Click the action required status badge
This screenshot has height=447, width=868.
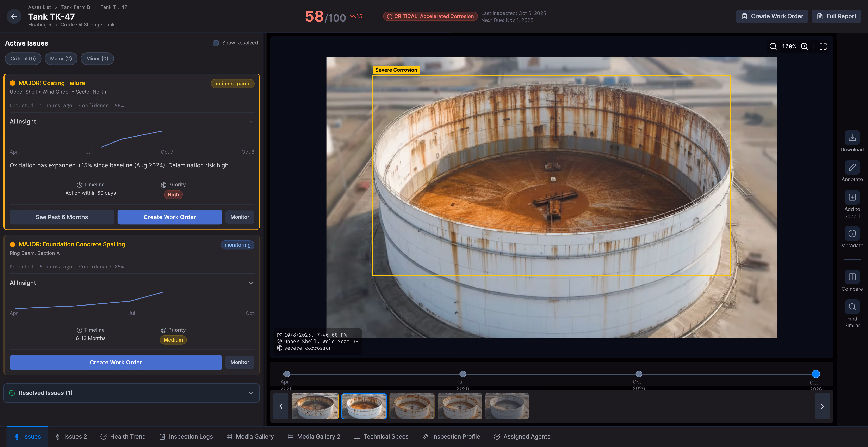point(232,84)
